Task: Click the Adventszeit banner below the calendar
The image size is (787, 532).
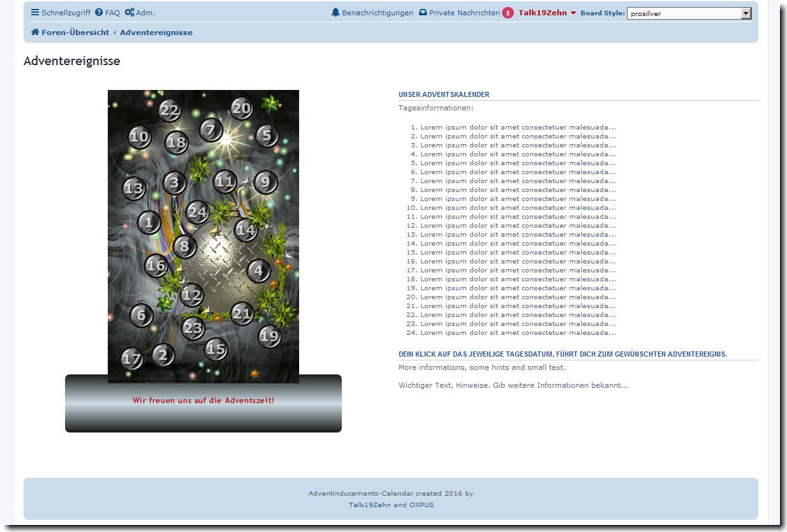Action: click(x=203, y=401)
